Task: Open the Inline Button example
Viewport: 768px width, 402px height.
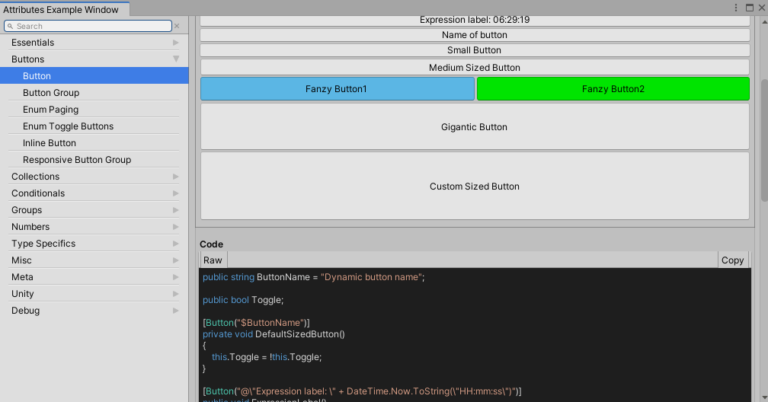Action: 49,143
